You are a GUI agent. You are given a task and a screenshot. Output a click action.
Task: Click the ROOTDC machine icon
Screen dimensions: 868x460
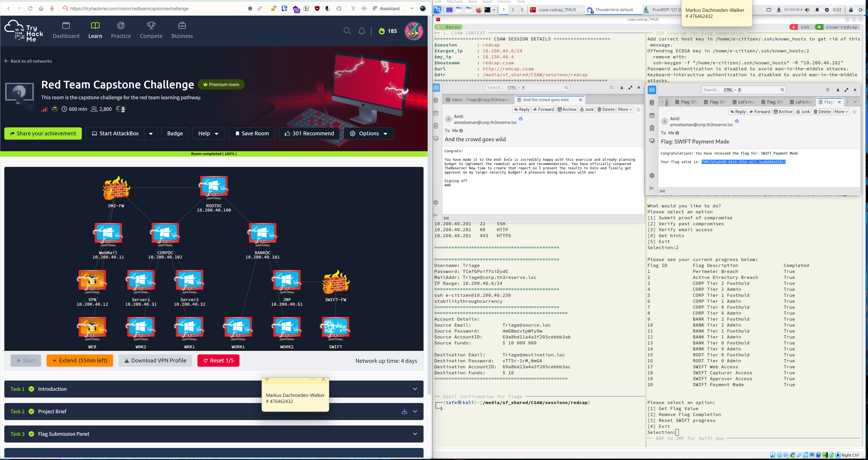(214, 187)
